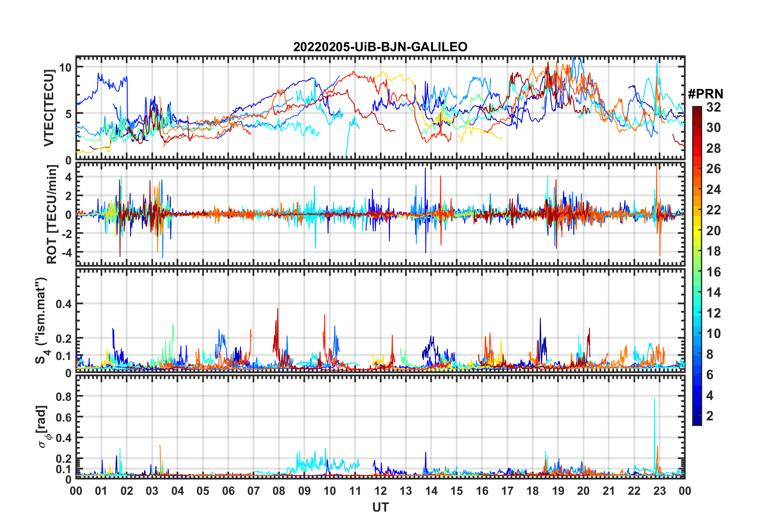The width and height of the screenshot is (761, 532).
Task: Click UT axis tick label 13
Action: pos(406,491)
